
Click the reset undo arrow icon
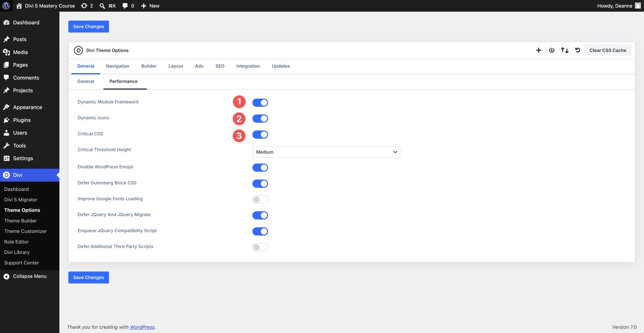(578, 50)
